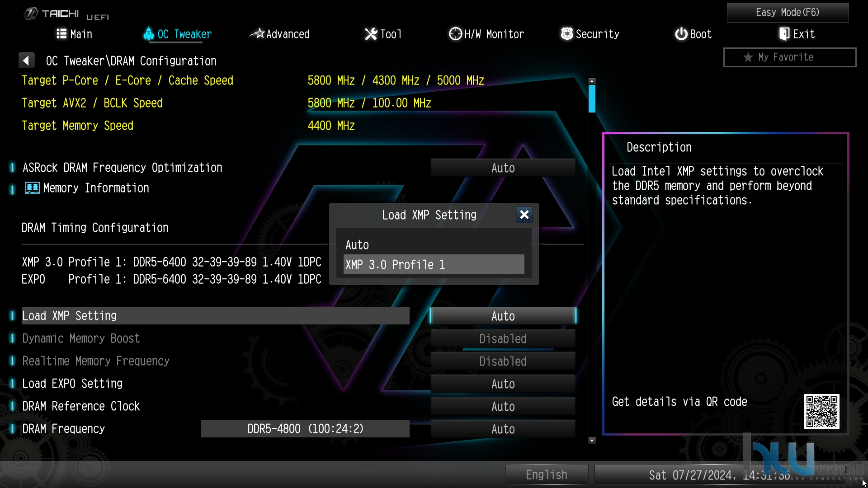
Task: Click the scrollbar down arrow
Action: point(592,441)
